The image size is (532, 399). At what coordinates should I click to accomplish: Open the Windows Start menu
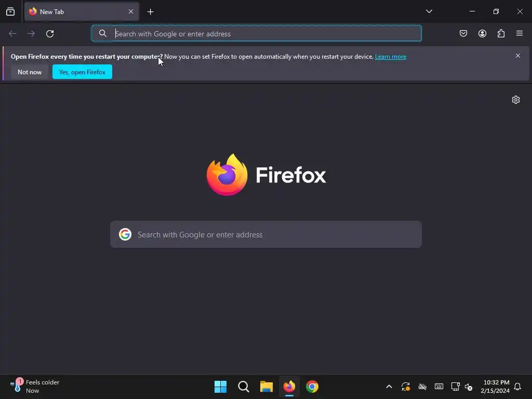220,387
